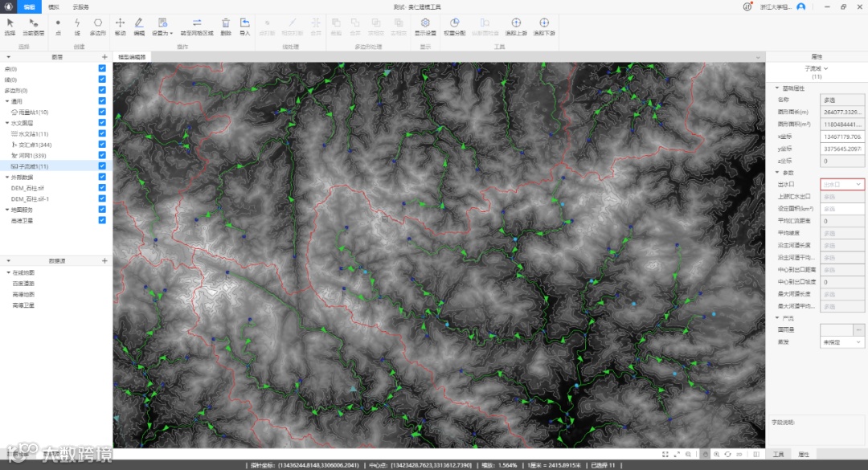Toggle checkbox for 子流域1(11) layer

102,166
